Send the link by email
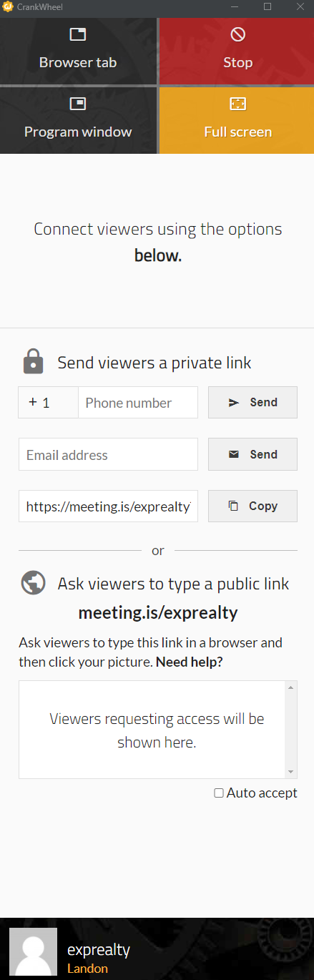The image size is (314, 980). 252,454
